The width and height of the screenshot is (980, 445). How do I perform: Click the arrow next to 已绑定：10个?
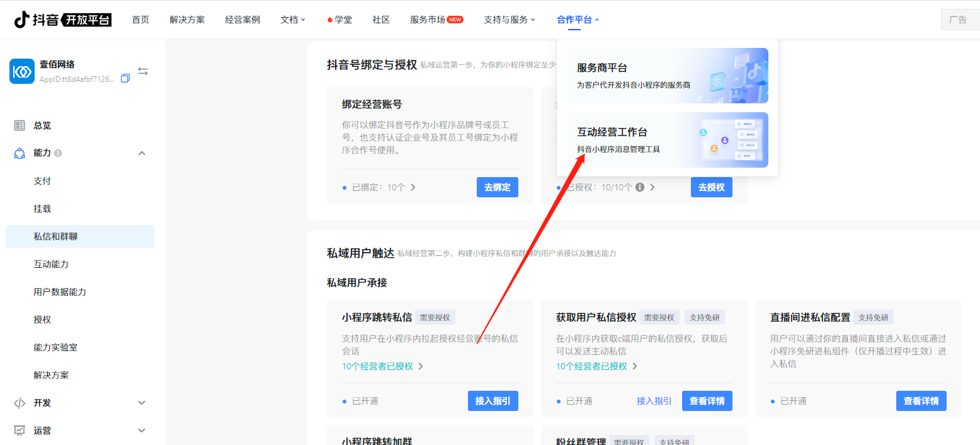(x=413, y=187)
